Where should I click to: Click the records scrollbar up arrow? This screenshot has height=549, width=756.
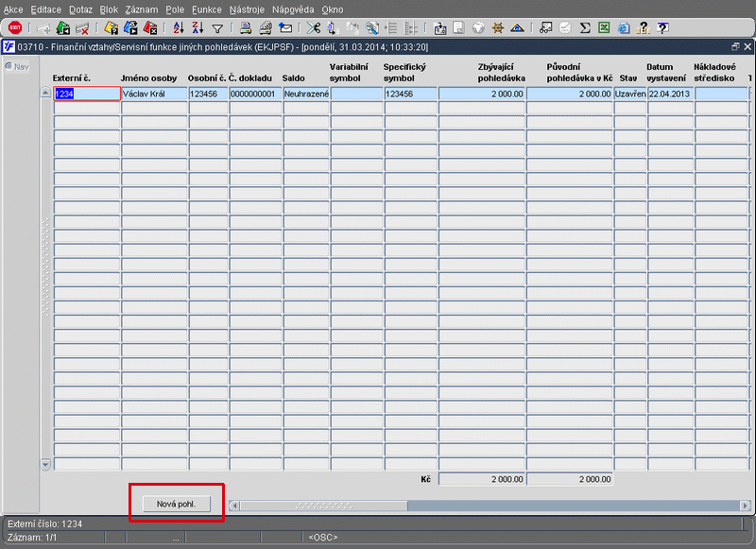tap(45, 93)
